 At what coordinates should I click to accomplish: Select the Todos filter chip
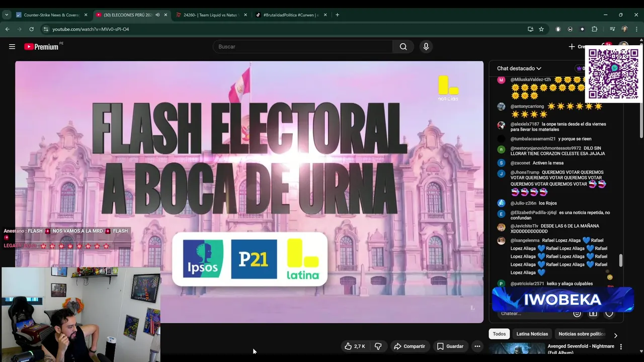coord(499,334)
